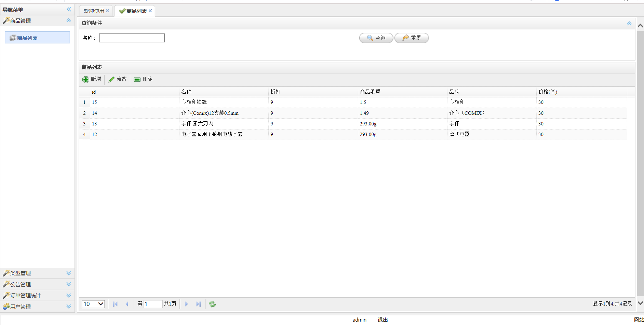Screen dimensions: 644x325
Task: Expand the 订单管理统计 accordion section
Action: pyautogui.click(x=68, y=295)
